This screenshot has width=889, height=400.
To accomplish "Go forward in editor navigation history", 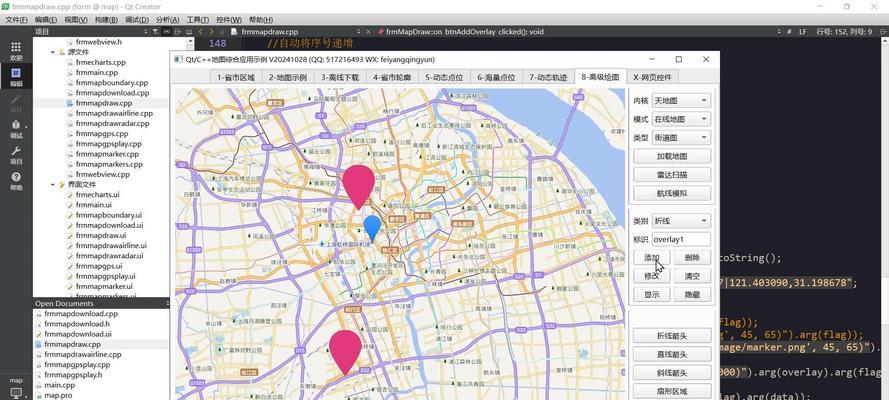I will point(211,32).
